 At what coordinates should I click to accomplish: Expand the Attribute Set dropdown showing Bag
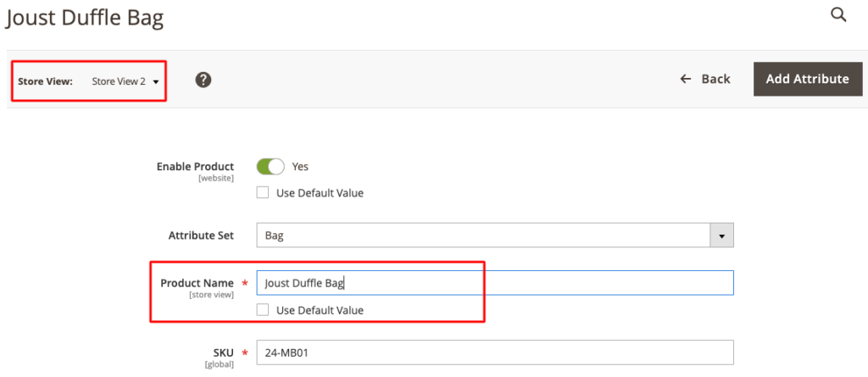(x=483, y=235)
